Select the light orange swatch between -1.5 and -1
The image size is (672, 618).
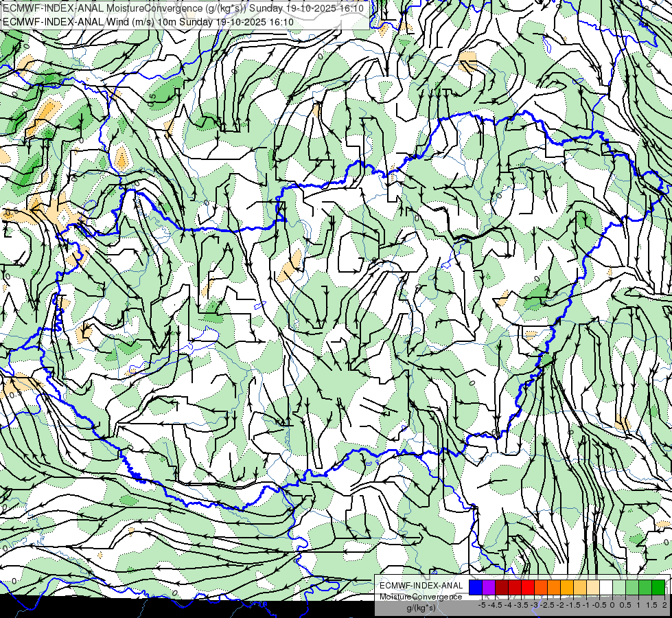pyautogui.click(x=580, y=587)
